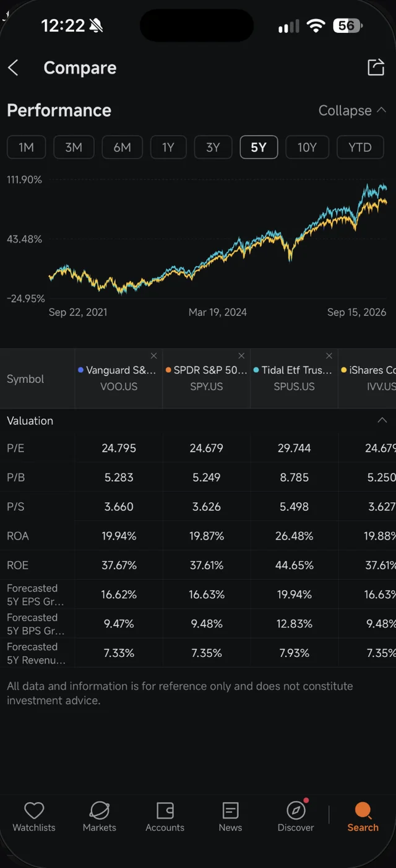This screenshot has width=396, height=868.
Task: Tap the back arrow beside Compare
Action: point(13,68)
